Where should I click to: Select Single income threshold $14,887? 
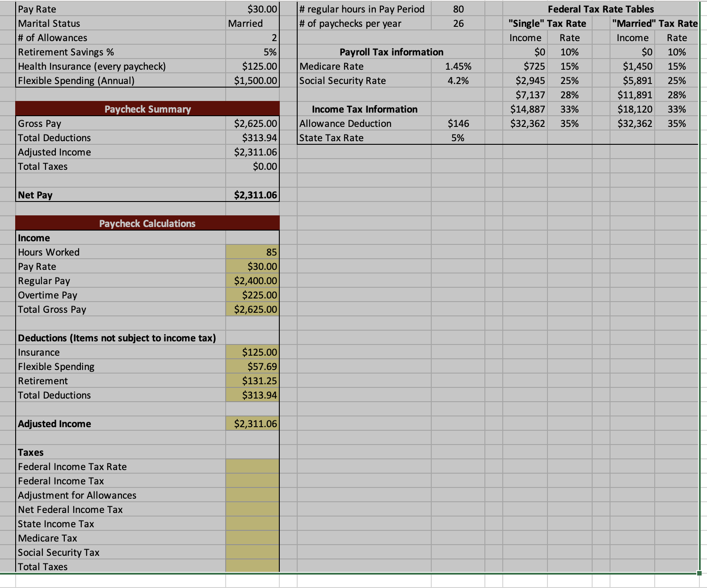(x=525, y=109)
